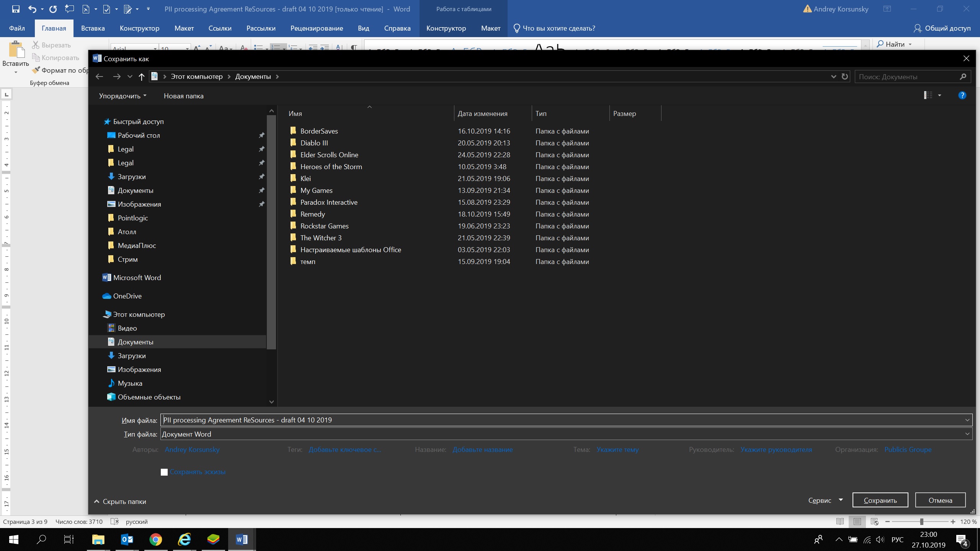The width and height of the screenshot is (980, 551).
Task: Open Elder Scrolls Online folder
Action: point(329,154)
